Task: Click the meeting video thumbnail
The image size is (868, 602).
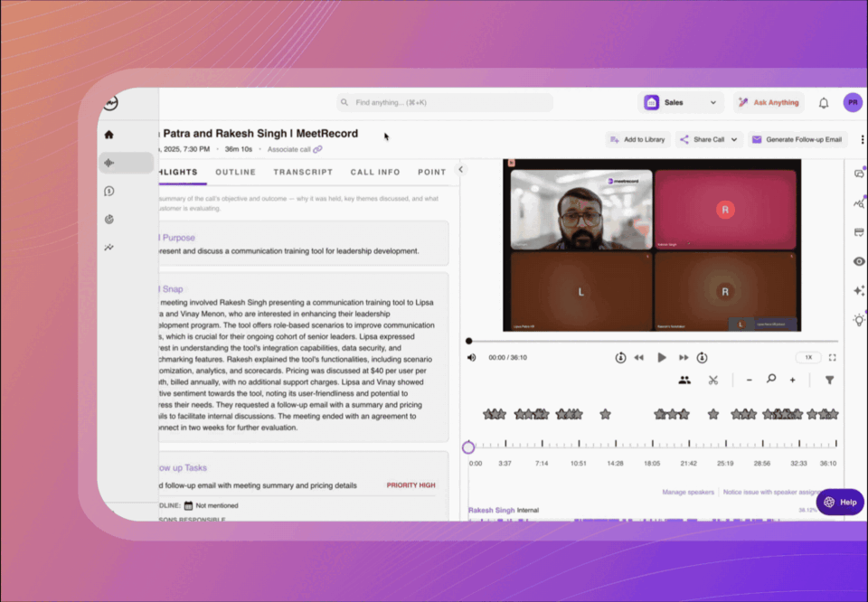Action: tap(652, 245)
